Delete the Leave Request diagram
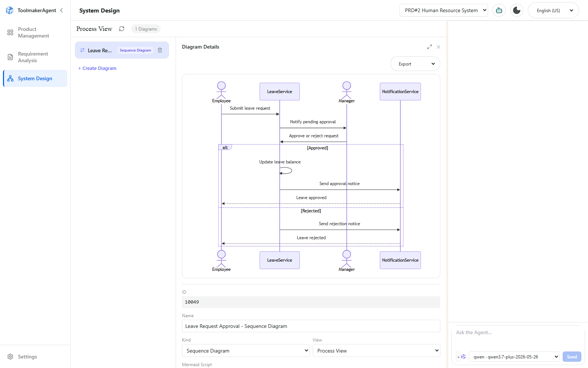 tap(160, 50)
